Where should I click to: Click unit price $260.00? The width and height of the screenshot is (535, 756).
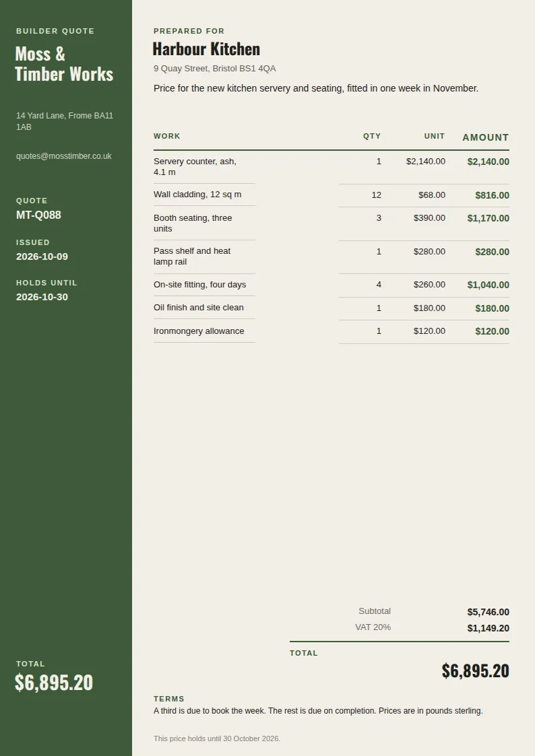pos(429,285)
